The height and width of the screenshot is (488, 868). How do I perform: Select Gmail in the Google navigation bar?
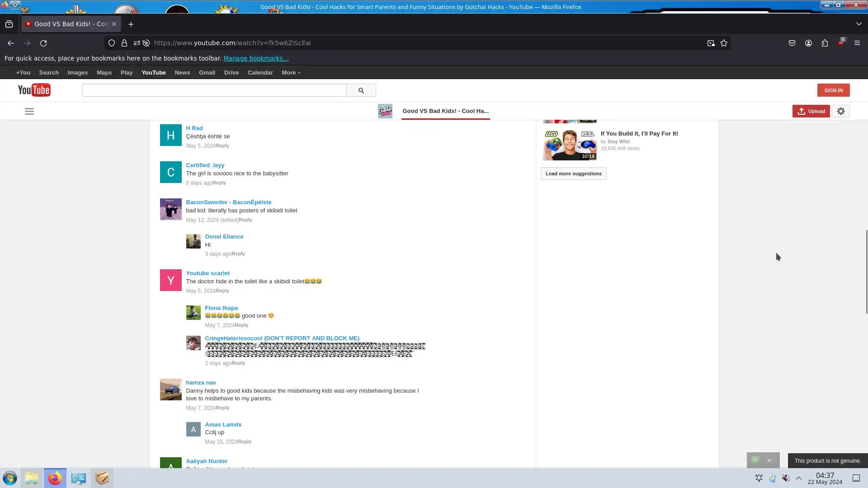pos(207,73)
